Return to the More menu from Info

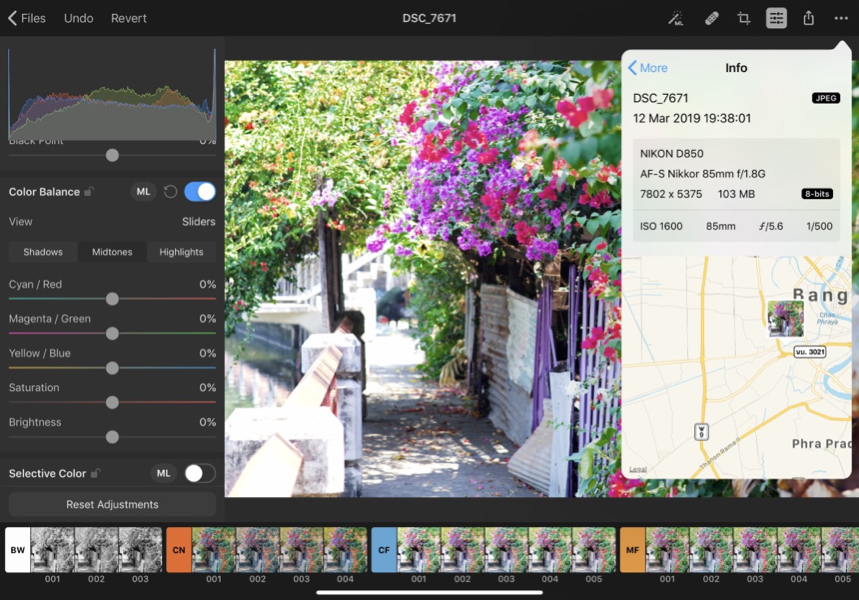(648, 68)
